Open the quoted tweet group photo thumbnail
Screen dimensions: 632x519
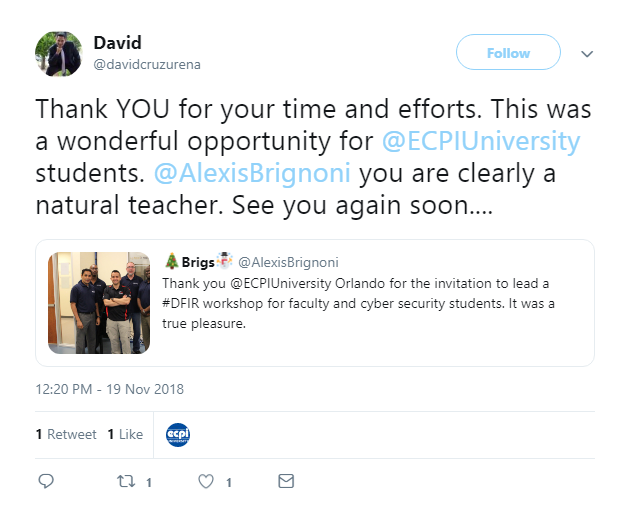pos(99,303)
